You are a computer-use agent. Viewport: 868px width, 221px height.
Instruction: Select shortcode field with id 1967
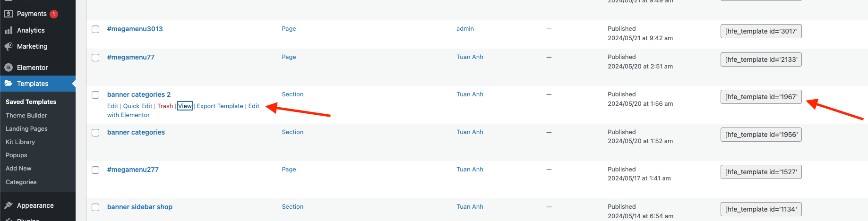761,97
